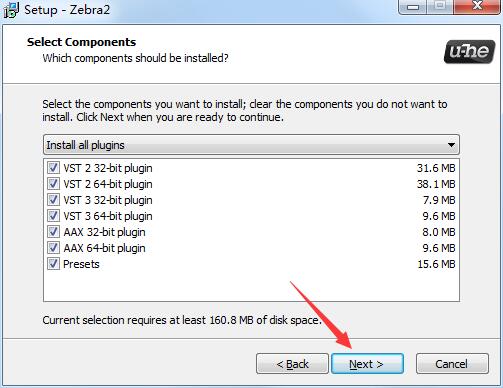The width and height of the screenshot is (503, 388).
Task: Go to the Next setup step
Action: 367,364
